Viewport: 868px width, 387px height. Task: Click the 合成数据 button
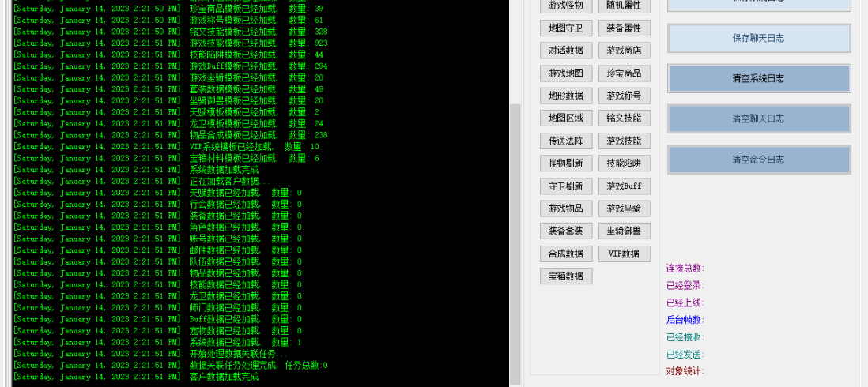point(566,254)
